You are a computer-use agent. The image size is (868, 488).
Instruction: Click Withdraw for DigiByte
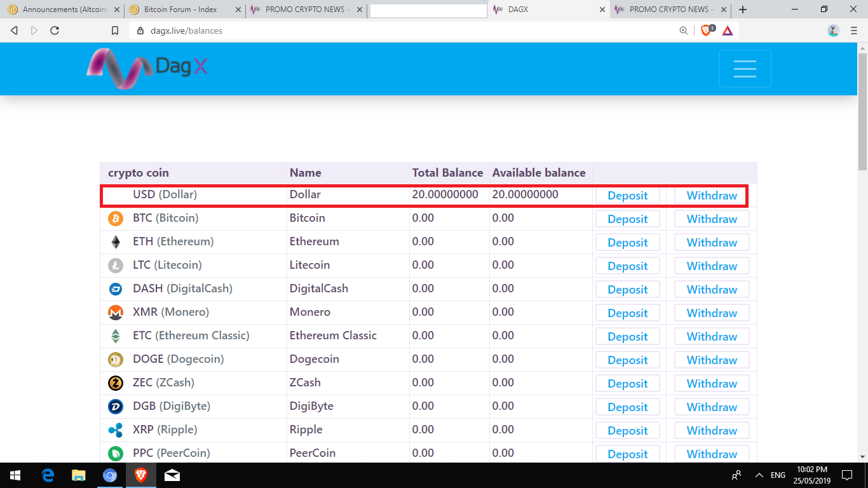712,407
